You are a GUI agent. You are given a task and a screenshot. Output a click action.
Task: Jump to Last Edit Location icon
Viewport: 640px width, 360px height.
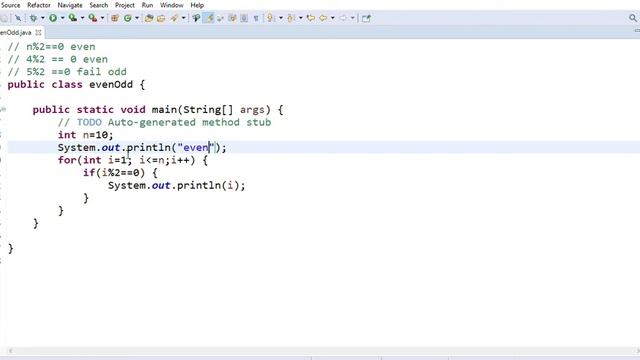[311, 18]
